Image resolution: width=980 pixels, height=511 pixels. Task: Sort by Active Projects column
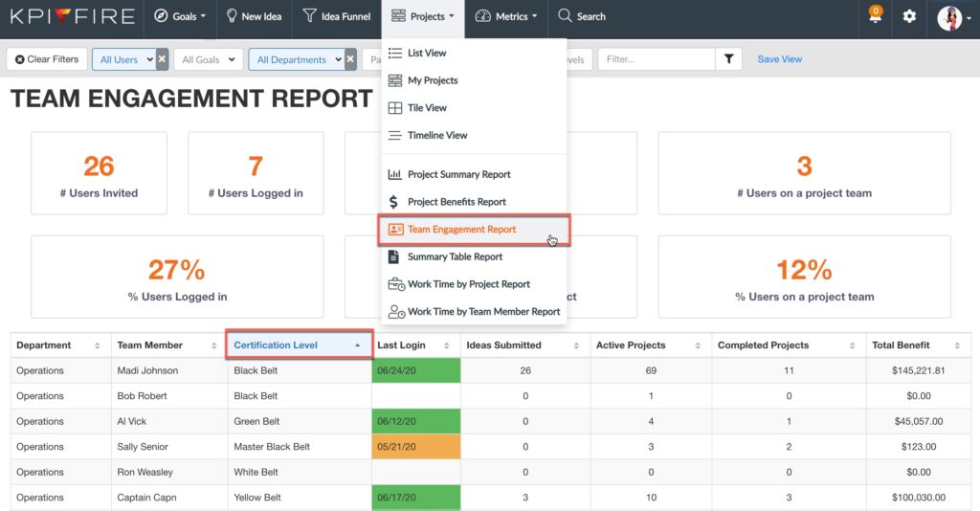[651, 345]
